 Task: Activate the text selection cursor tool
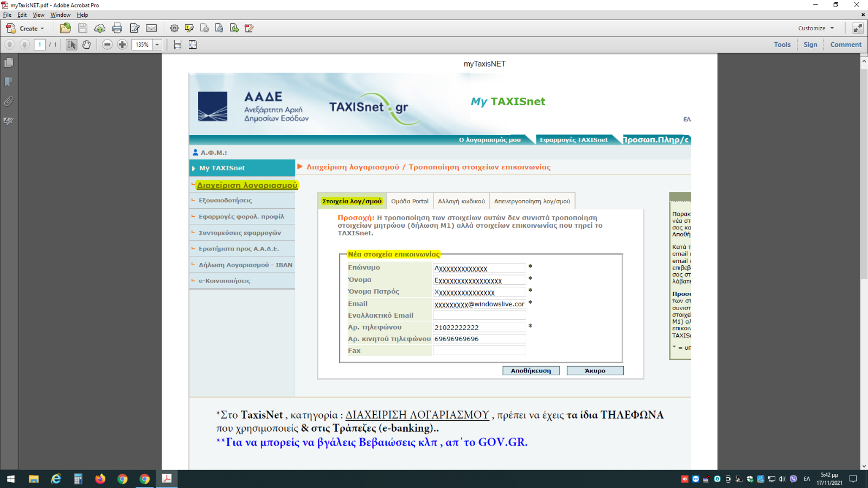(71, 44)
